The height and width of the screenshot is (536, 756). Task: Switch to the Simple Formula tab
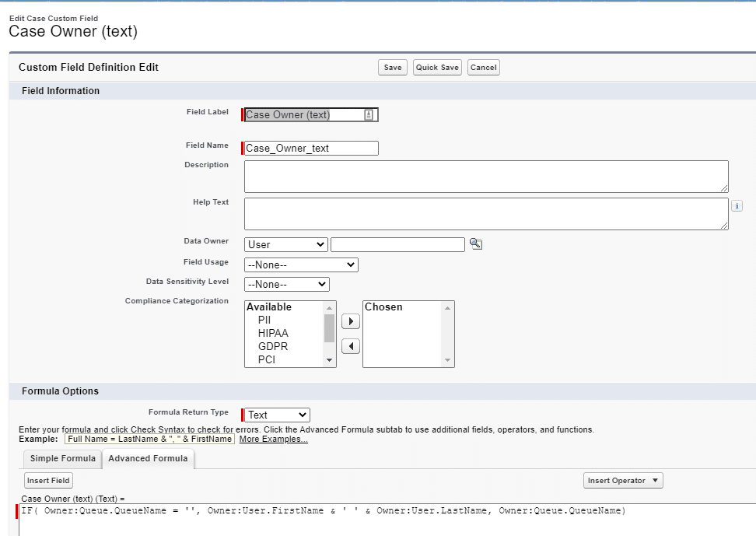coord(63,458)
